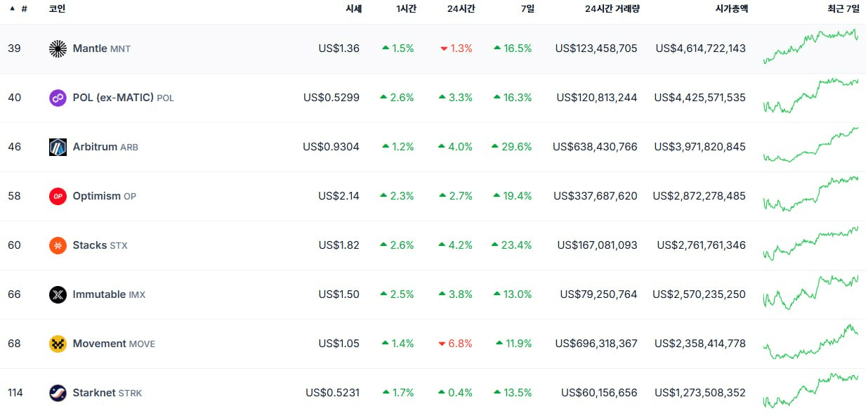Click Mantle 24h volume US$123,458,705
The height and width of the screenshot is (416, 868).
pyautogui.click(x=596, y=48)
